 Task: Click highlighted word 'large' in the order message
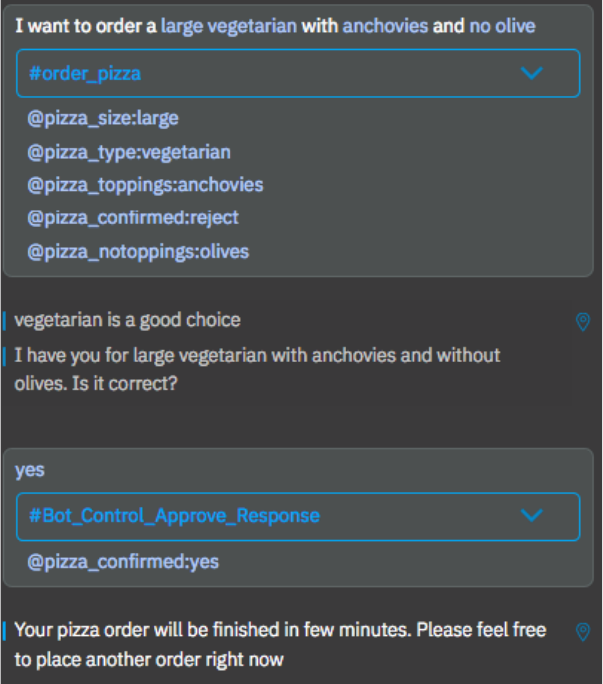click(x=182, y=26)
